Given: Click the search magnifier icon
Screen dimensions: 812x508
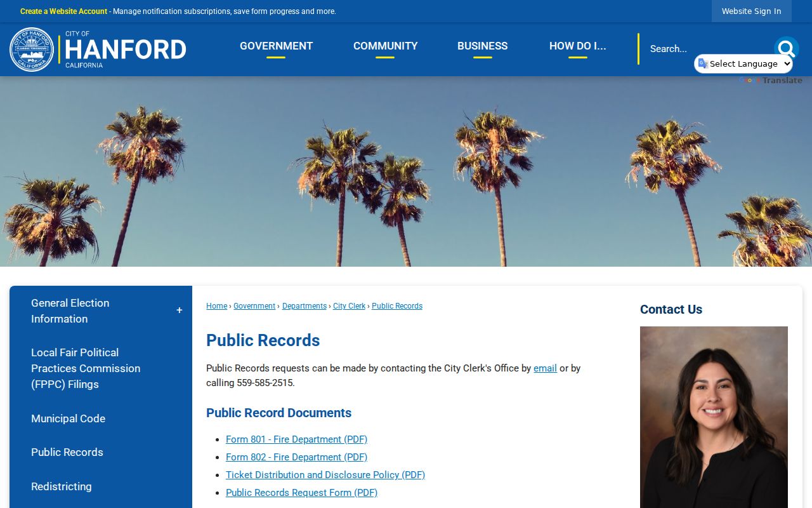Looking at the screenshot, I should click(x=786, y=48).
